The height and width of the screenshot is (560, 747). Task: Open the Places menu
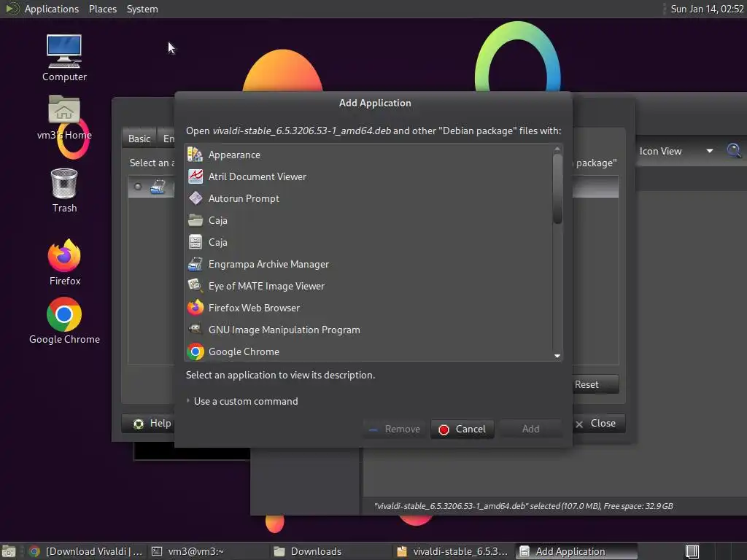coord(102,9)
